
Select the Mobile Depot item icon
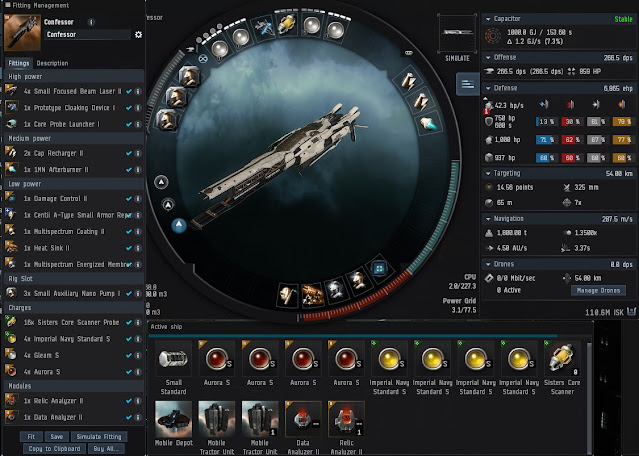coord(173,419)
